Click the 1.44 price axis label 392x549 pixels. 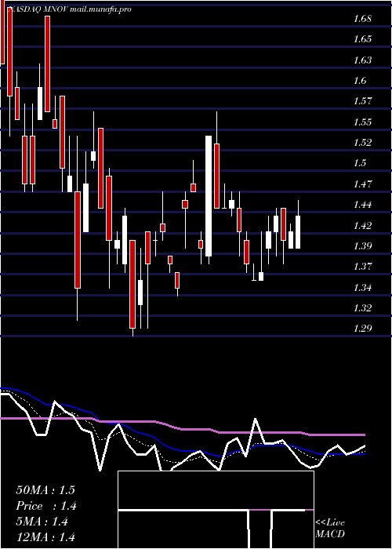tap(362, 205)
